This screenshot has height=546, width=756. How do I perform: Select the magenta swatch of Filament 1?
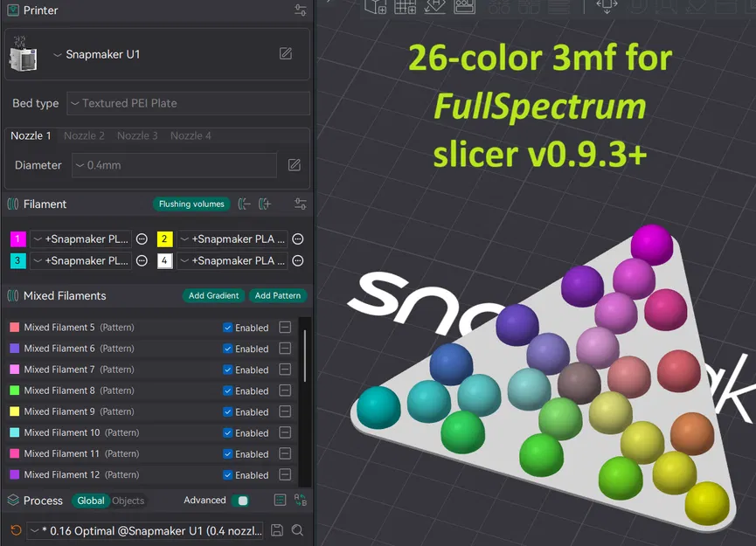17,238
